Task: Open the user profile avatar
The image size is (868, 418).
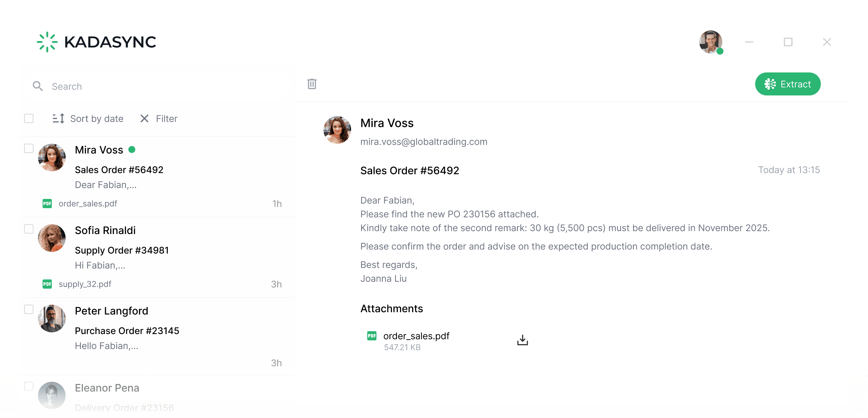Action: tap(710, 42)
